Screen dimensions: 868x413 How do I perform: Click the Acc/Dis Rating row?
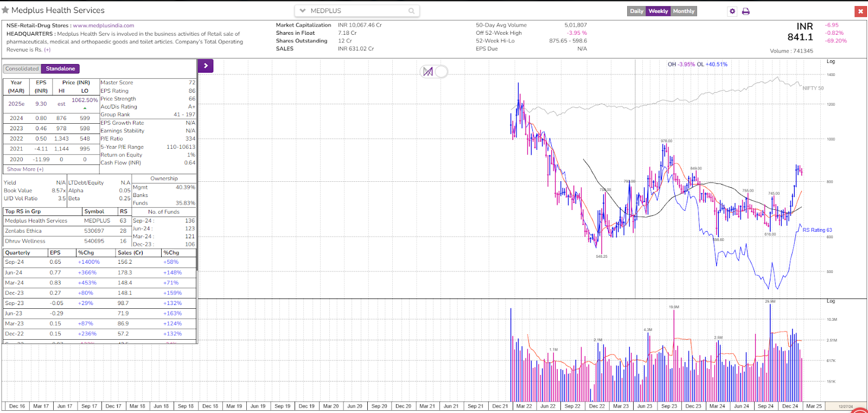pos(148,107)
